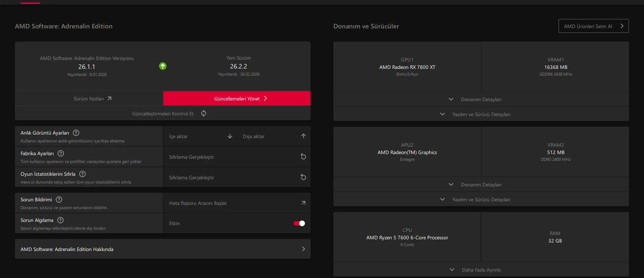Click Dışa aktar to export settings snapshot
This screenshot has height=278, width=644.
pyautogui.click(x=274, y=136)
